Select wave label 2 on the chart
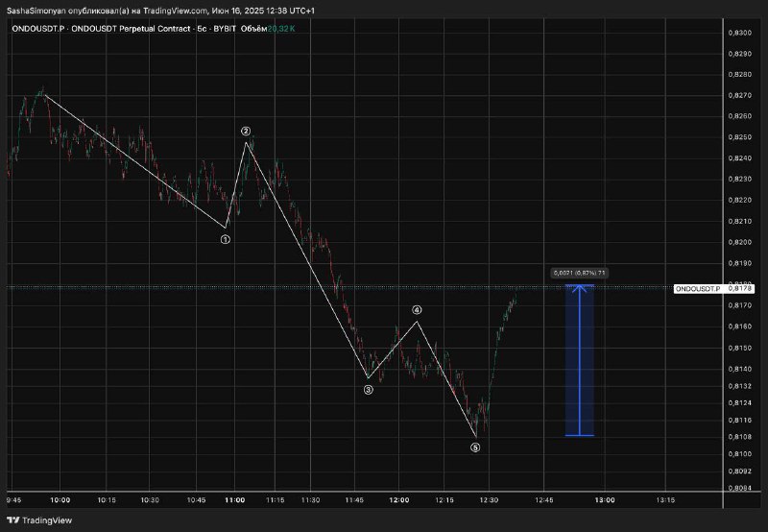768x532 pixels. tap(246, 131)
